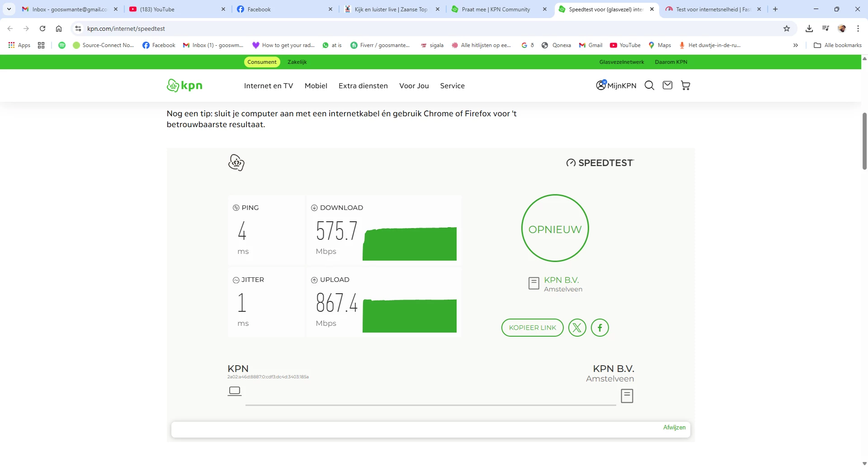Click the download speed graph
Viewport: 868px width, 467px height.
(x=410, y=244)
